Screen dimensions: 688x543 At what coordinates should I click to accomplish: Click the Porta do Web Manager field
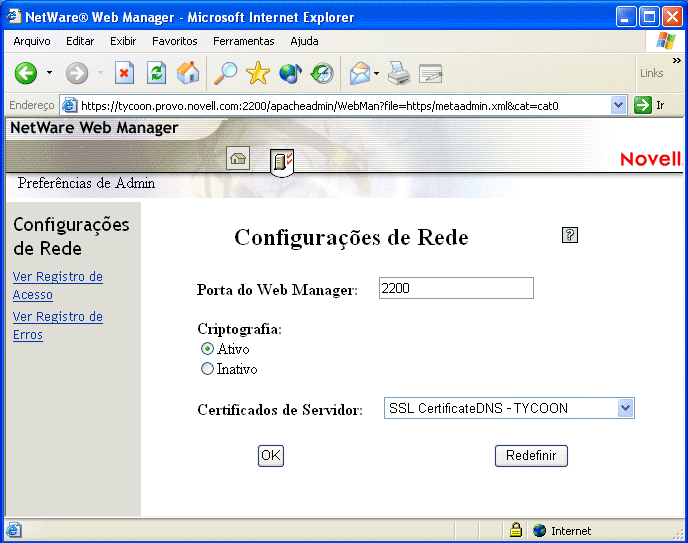click(456, 288)
